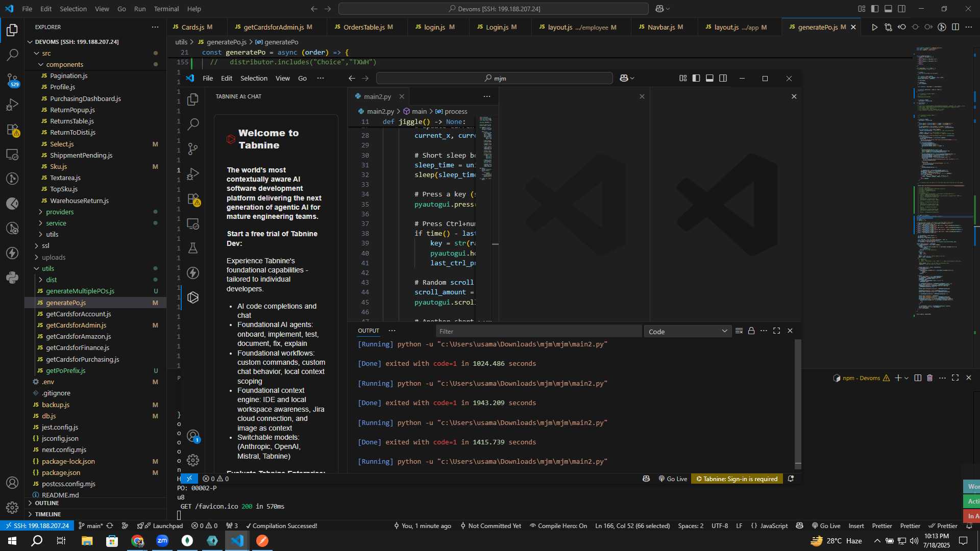Kill terminal with trash icon

pos(929,378)
